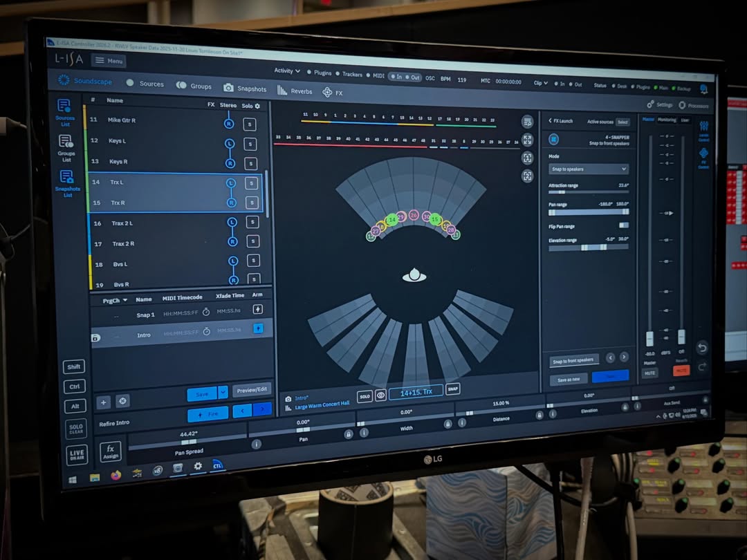747x560 pixels.
Task: Open the Save button dropdown arrow
Action: tap(223, 393)
